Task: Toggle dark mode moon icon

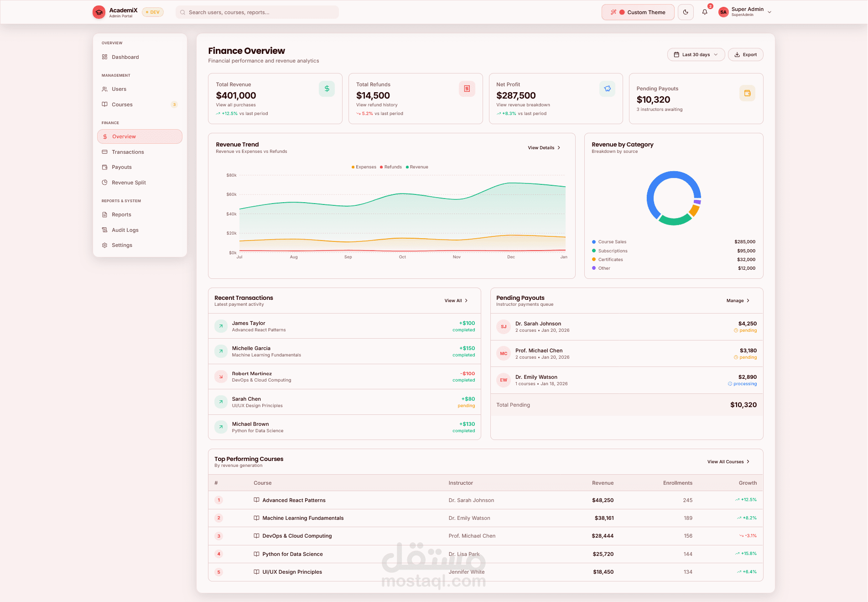Action: [686, 12]
